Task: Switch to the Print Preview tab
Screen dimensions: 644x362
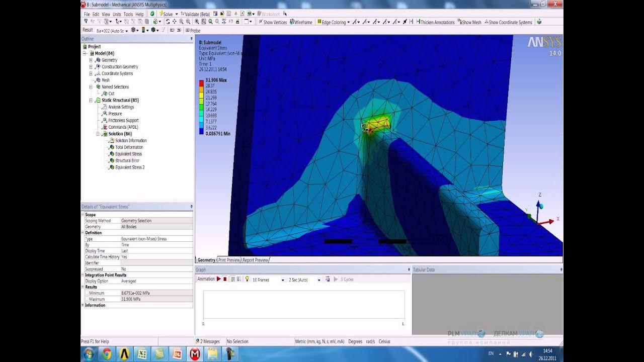Action: (x=229, y=260)
